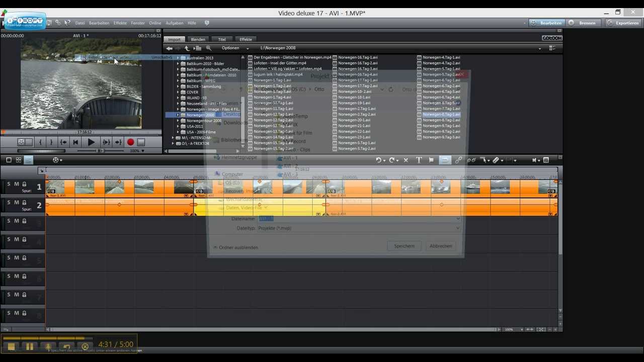
Task: Click the razor cut tool icon
Action: (496, 160)
